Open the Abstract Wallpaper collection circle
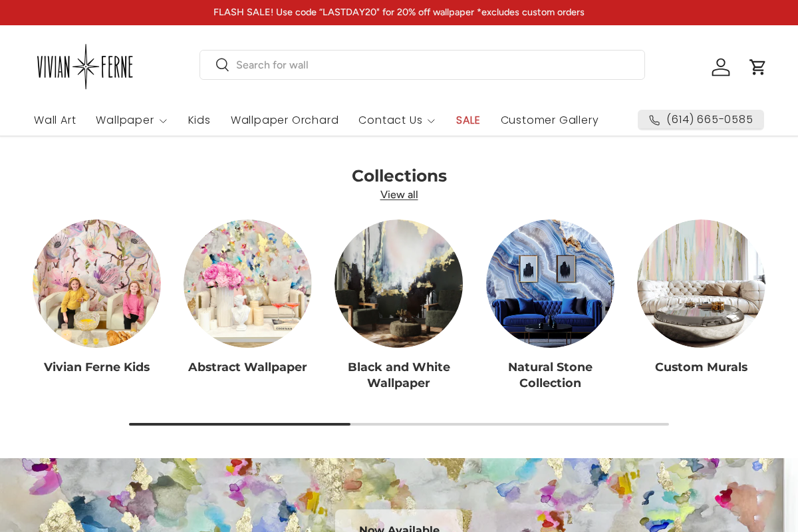The image size is (798, 532). [x=247, y=283]
